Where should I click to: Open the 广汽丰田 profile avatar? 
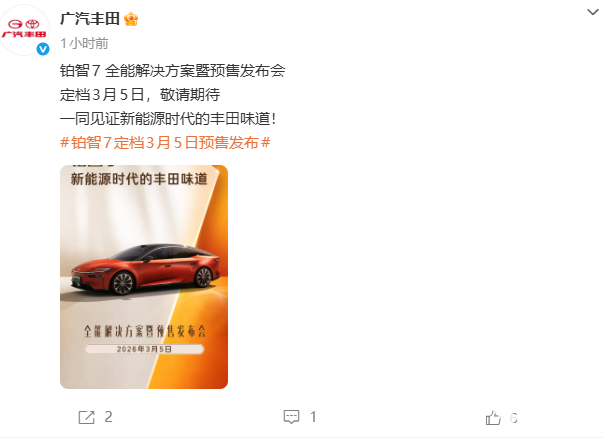(x=25, y=30)
